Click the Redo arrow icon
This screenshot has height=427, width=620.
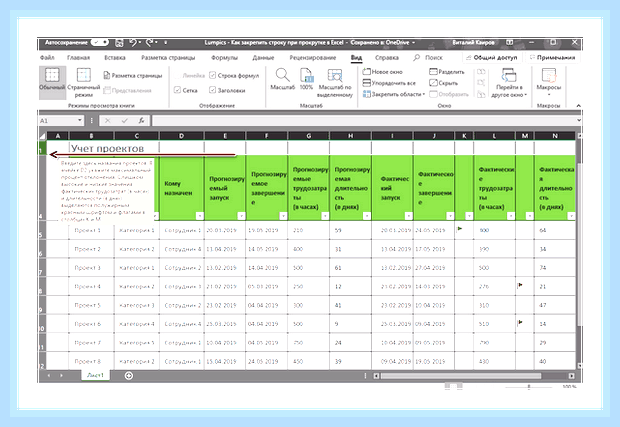pyautogui.click(x=150, y=42)
